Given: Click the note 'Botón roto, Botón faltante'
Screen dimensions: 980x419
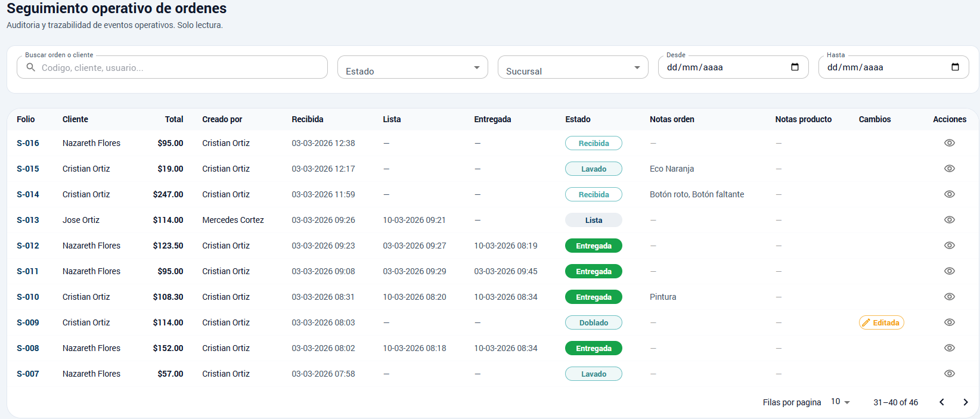Looking at the screenshot, I should (697, 194).
